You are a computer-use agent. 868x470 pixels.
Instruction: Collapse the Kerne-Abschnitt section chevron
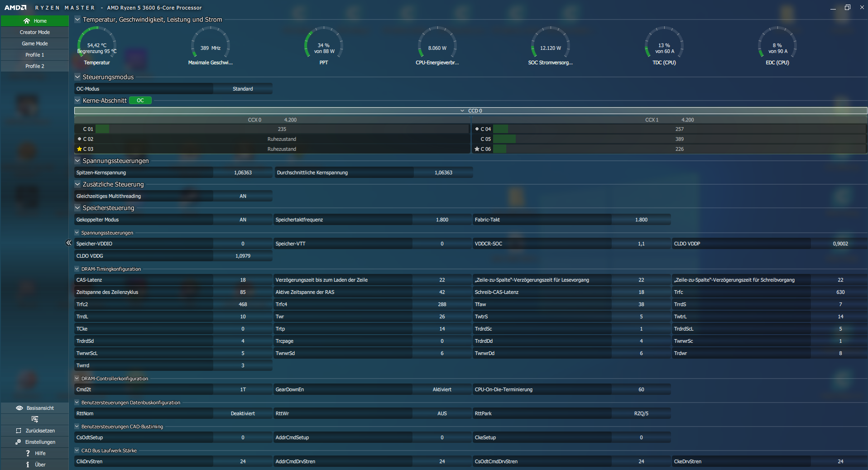(77, 101)
